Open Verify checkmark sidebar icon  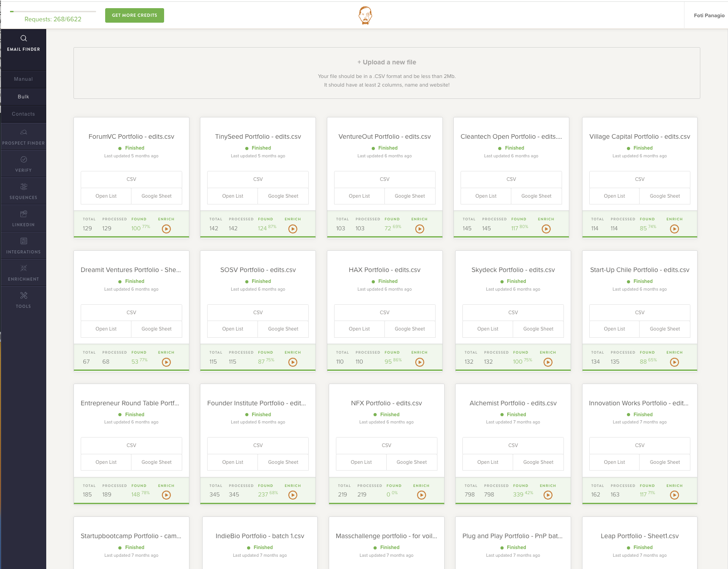point(24,160)
